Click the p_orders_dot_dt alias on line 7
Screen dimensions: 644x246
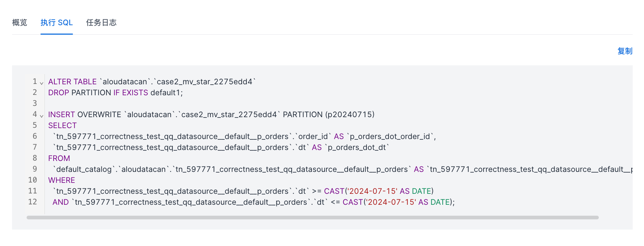click(x=357, y=147)
